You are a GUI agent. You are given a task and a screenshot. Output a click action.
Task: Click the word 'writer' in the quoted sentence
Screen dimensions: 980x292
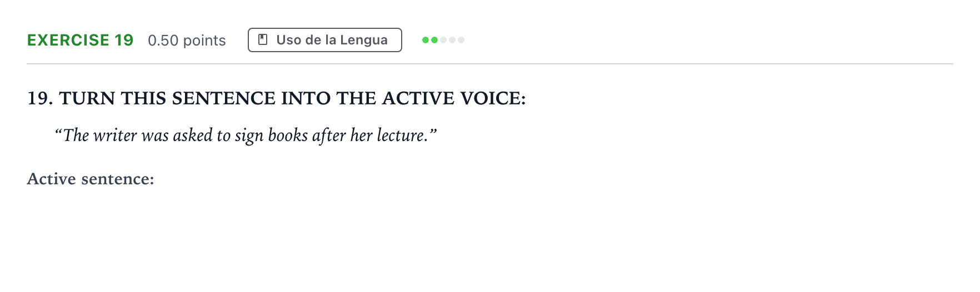[115, 135]
